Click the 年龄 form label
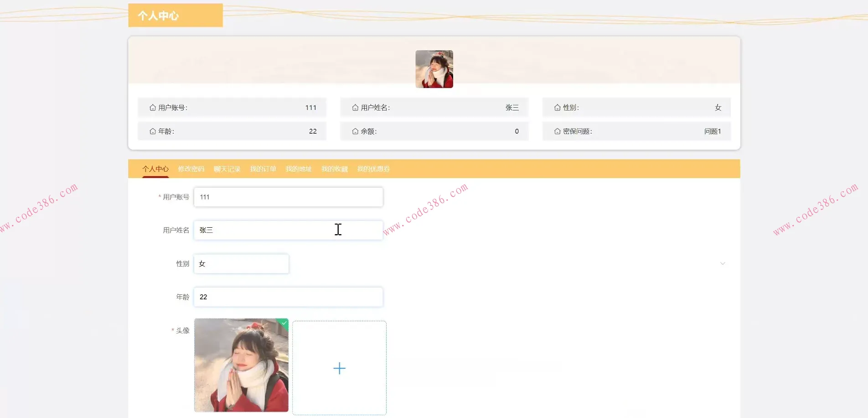This screenshot has height=418, width=868. (183, 297)
